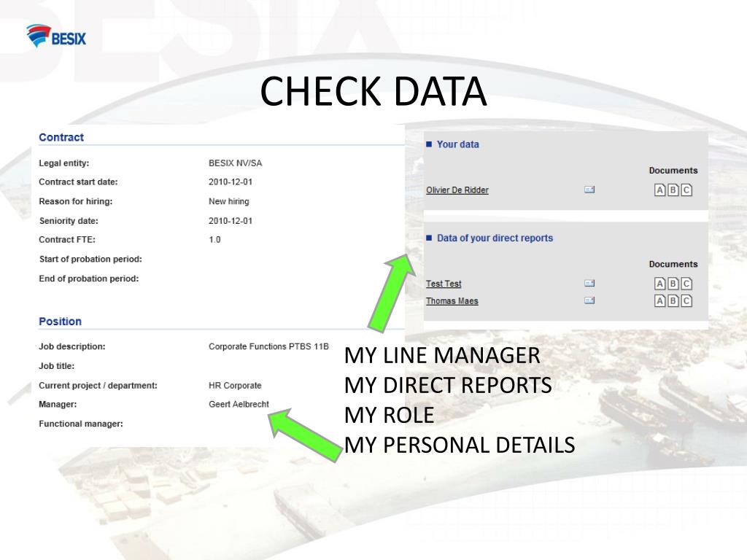Click the CHECK DATA slide title
Screen dimensions: 747x560
pyautogui.click(x=373, y=91)
